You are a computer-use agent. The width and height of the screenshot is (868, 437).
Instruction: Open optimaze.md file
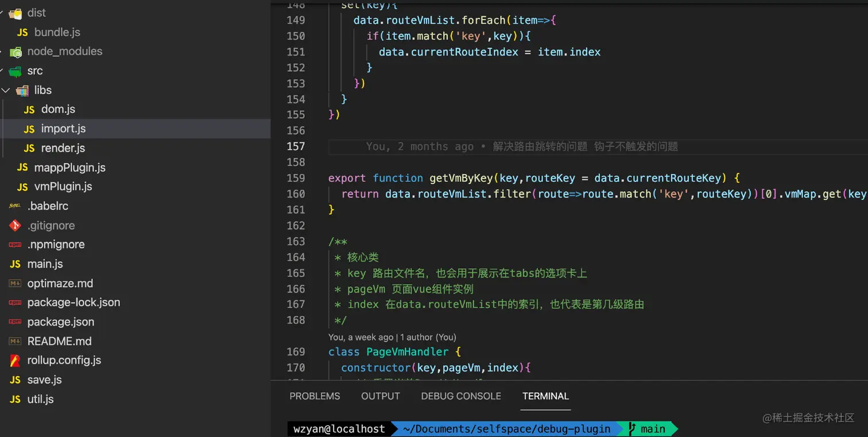(60, 284)
